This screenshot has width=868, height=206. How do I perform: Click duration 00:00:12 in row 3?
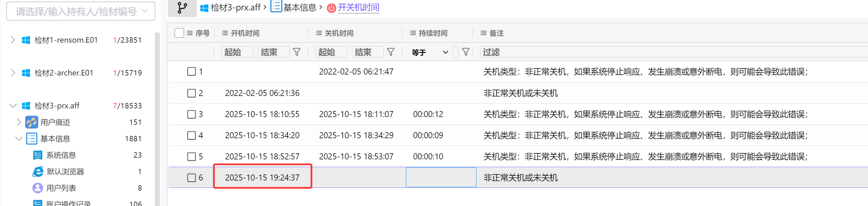pyautogui.click(x=428, y=114)
